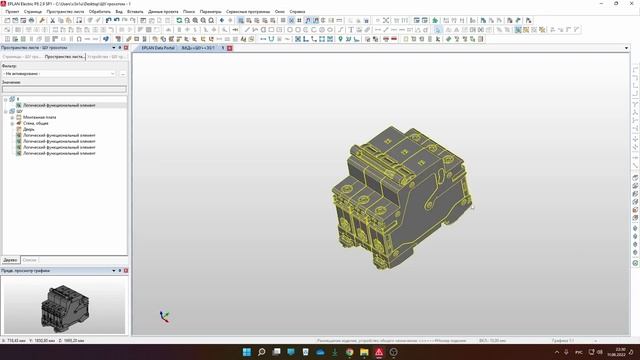The height and width of the screenshot is (360, 640).
Task: Open the Страница menu
Action: (x=33, y=12)
